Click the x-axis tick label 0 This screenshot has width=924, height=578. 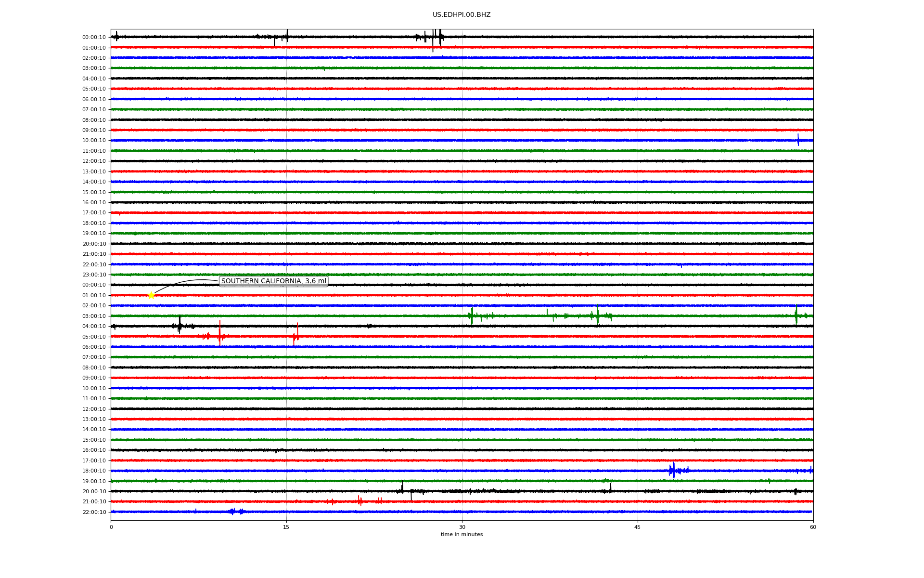coord(111,527)
